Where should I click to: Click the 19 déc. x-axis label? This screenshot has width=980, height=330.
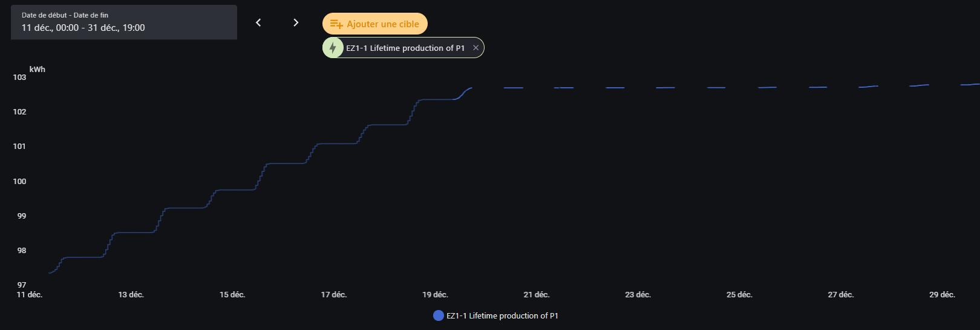[435, 295]
